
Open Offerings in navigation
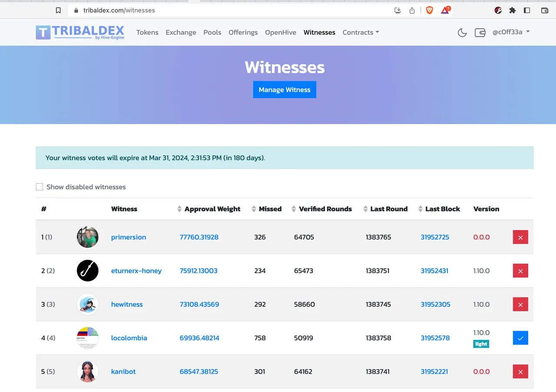click(243, 33)
